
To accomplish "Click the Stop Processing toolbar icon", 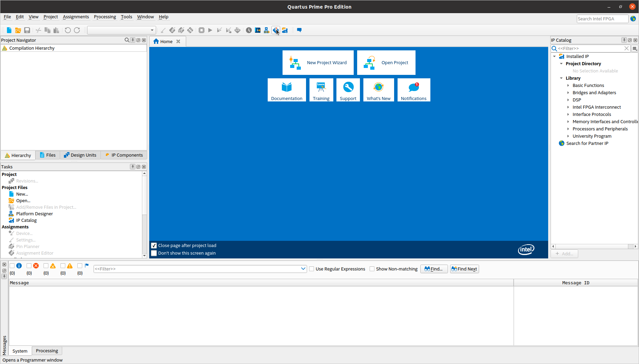I will pyautogui.click(x=201, y=30).
